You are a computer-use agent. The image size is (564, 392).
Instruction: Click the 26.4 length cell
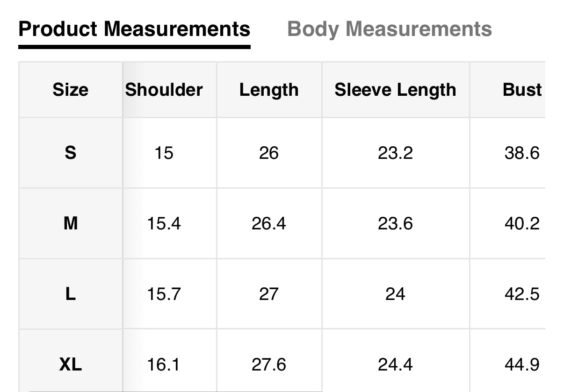click(269, 223)
